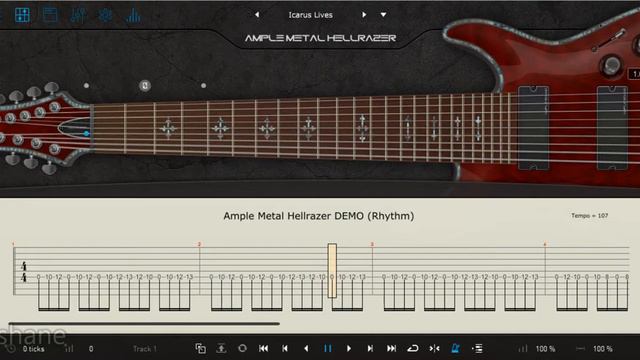
Task: Open the Tab player grid panel icon
Action: 22,15
